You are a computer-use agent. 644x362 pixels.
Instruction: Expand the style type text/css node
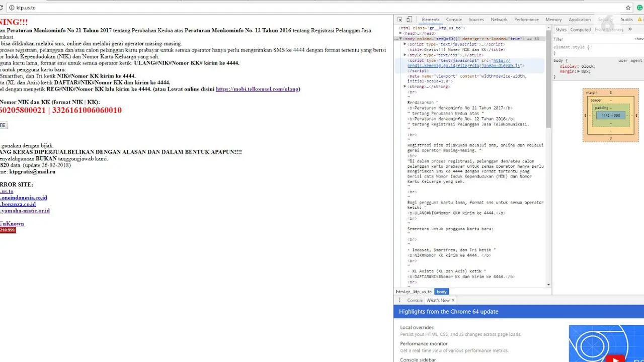405,55
